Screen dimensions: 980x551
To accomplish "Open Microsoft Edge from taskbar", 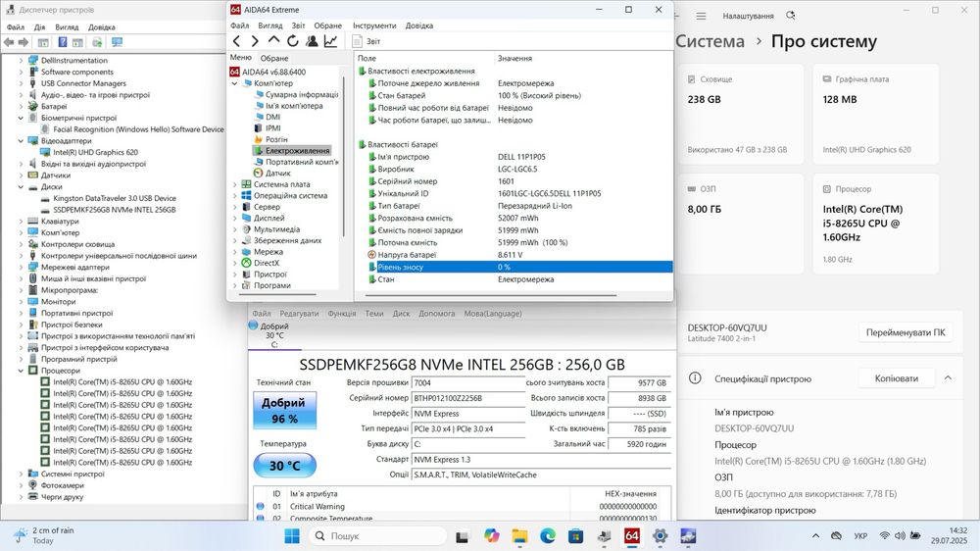I will 548,536.
